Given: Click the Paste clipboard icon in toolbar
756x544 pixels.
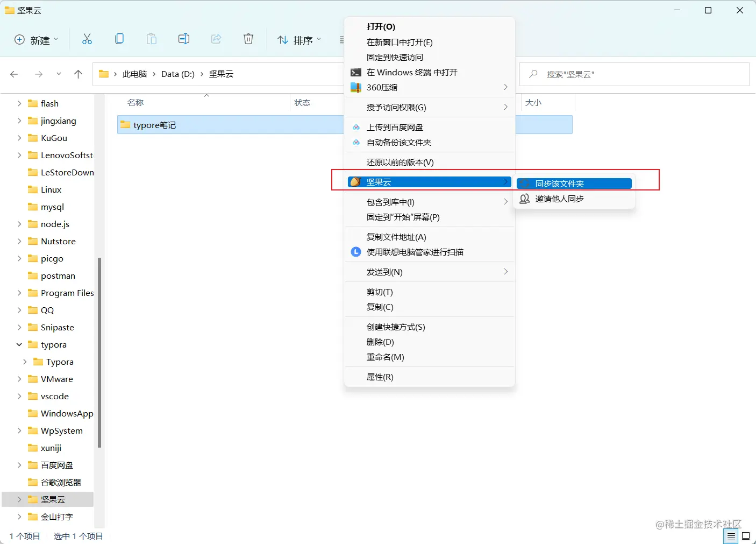Looking at the screenshot, I should point(152,39).
